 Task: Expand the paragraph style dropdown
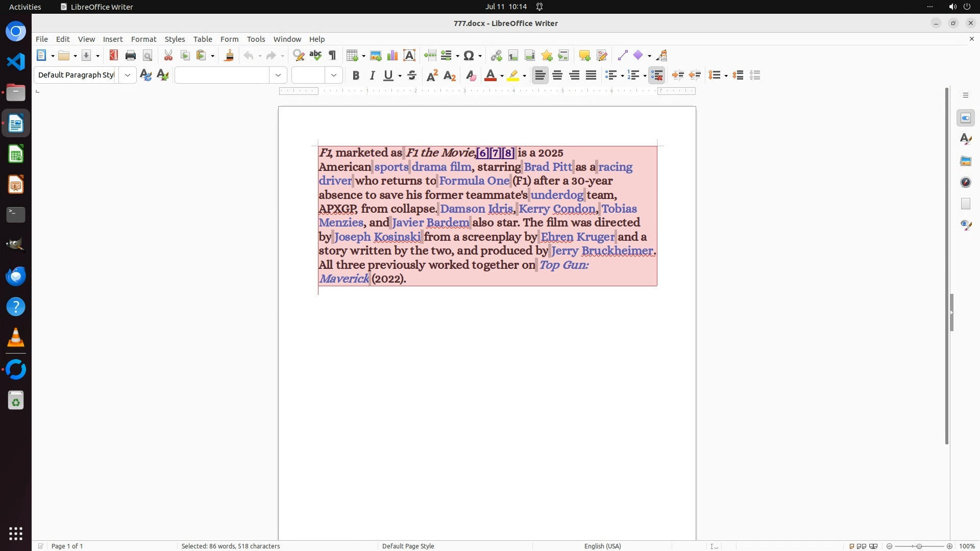pos(128,76)
